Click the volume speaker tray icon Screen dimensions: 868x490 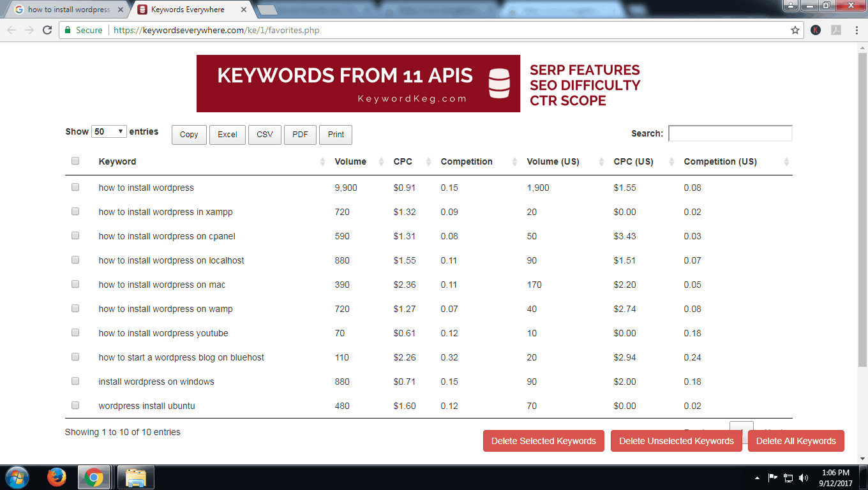[804, 477]
